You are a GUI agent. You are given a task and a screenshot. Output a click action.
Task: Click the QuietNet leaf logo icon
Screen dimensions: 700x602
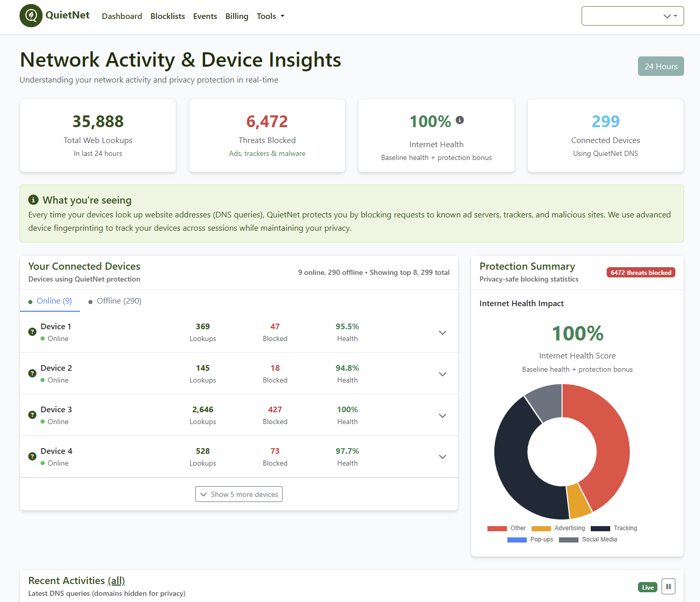[x=31, y=16]
